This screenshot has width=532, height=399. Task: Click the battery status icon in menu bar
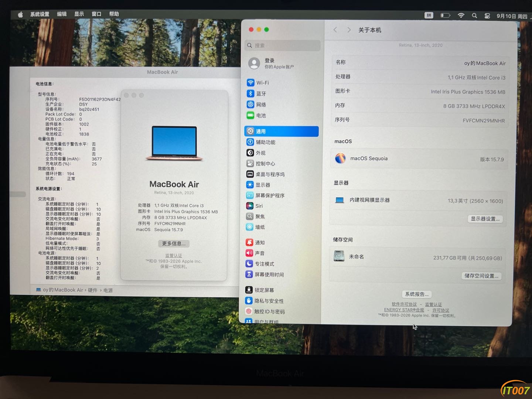[x=445, y=16]
